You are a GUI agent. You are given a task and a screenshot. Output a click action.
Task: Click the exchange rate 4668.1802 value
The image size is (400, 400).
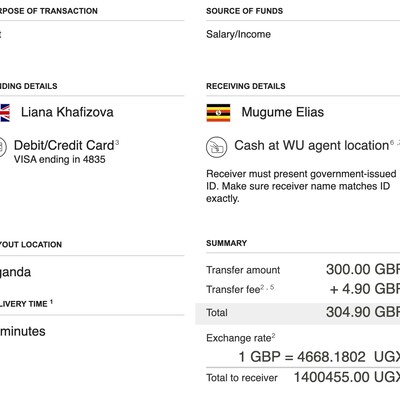click(331, 357)
